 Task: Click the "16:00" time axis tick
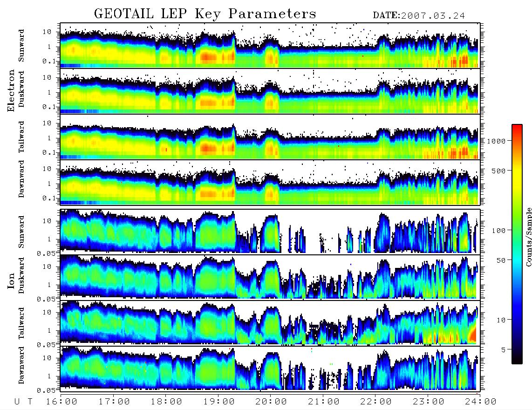[x=61, y=402]
